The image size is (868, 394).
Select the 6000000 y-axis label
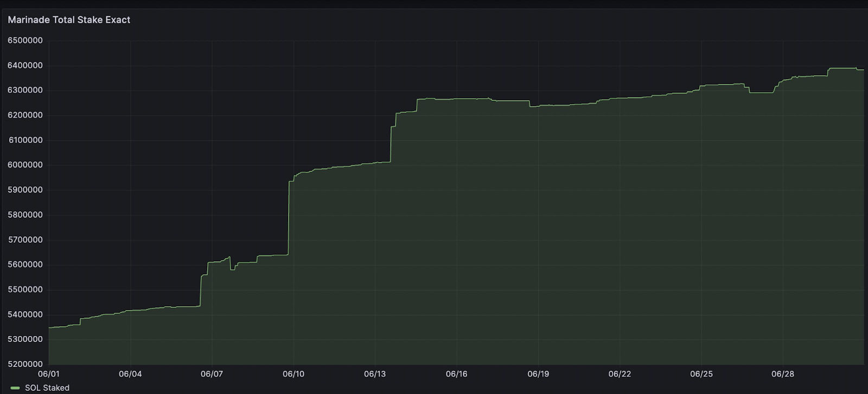click(x=25, y=165)
